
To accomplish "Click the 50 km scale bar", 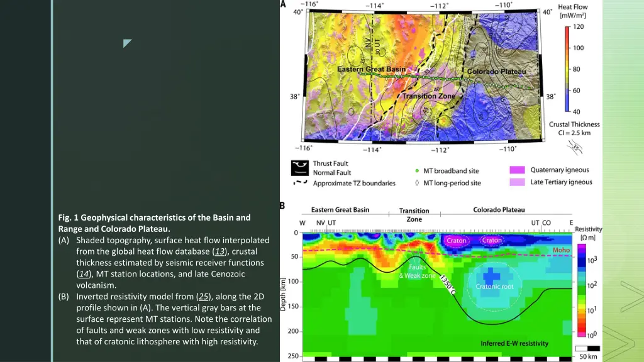I will (x=587, y=348).
